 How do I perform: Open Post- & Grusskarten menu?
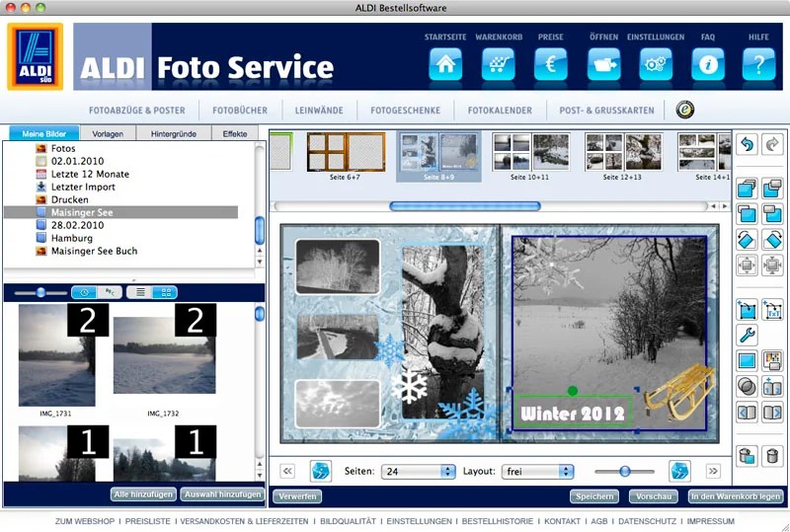click(x=606, y=111)
